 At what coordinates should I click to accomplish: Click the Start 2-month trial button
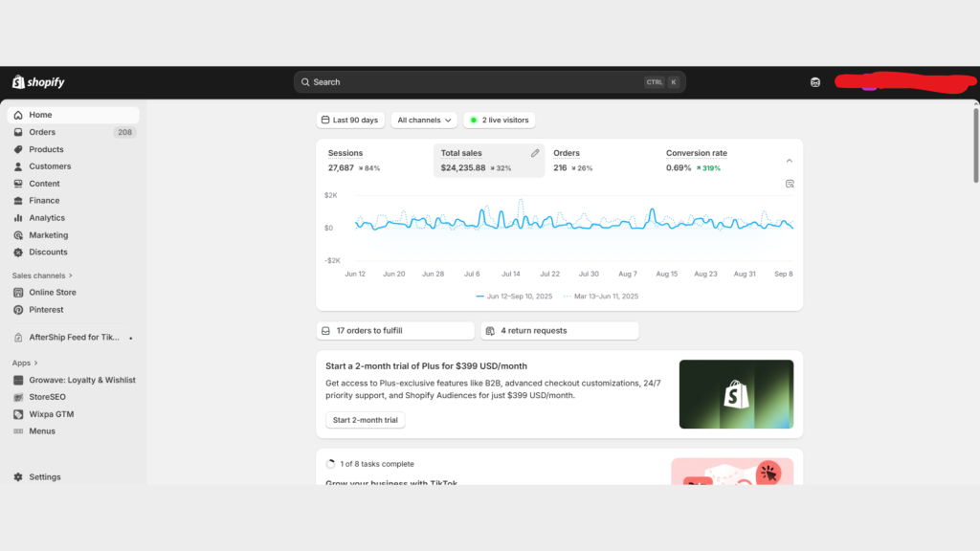pos(366,420)
